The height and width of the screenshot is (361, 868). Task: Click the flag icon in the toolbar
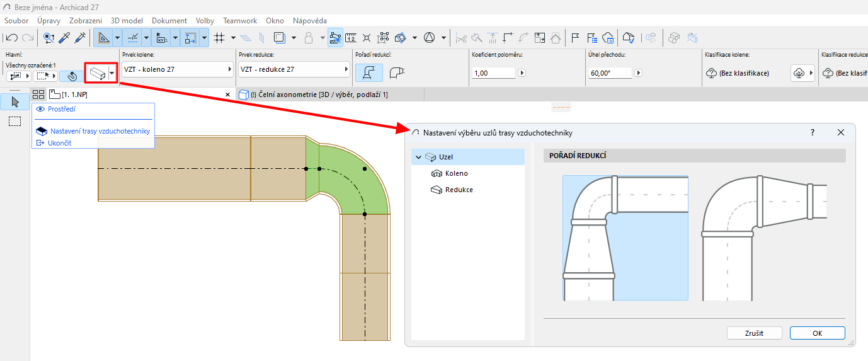(x=575, y=38)
